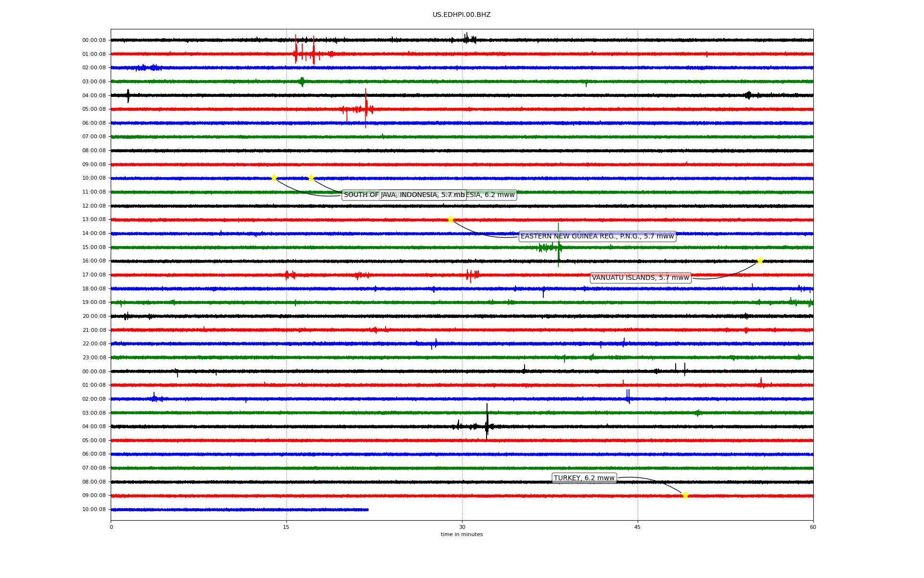Click the x-axis tick label 60

pyautogui.click(x=813, y=527)
